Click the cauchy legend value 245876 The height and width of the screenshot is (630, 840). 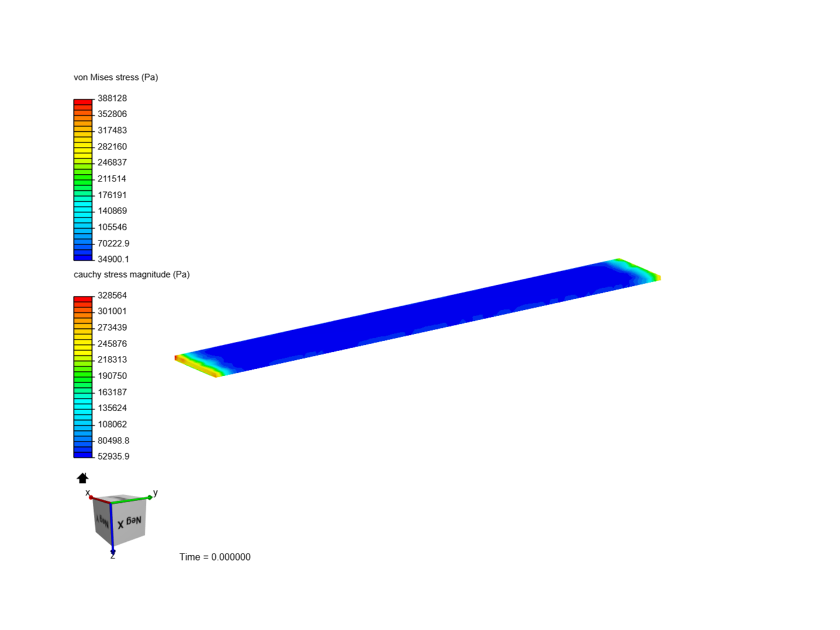[112, 344]
